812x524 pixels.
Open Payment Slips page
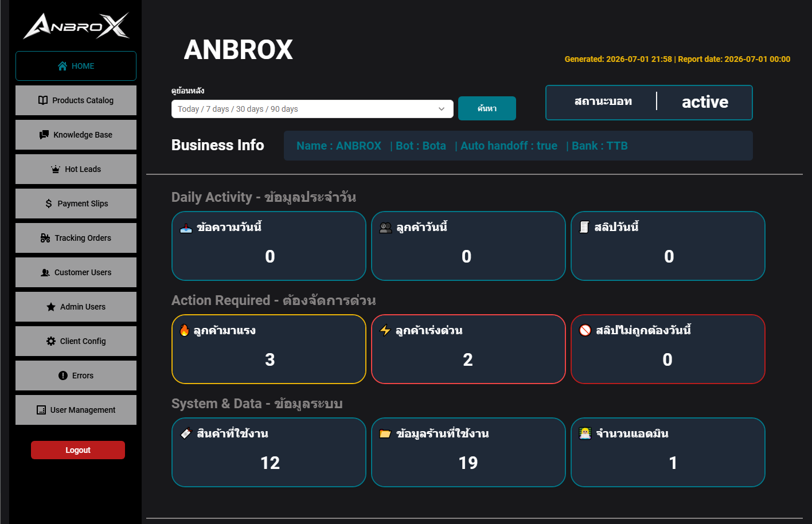(76, 204)
